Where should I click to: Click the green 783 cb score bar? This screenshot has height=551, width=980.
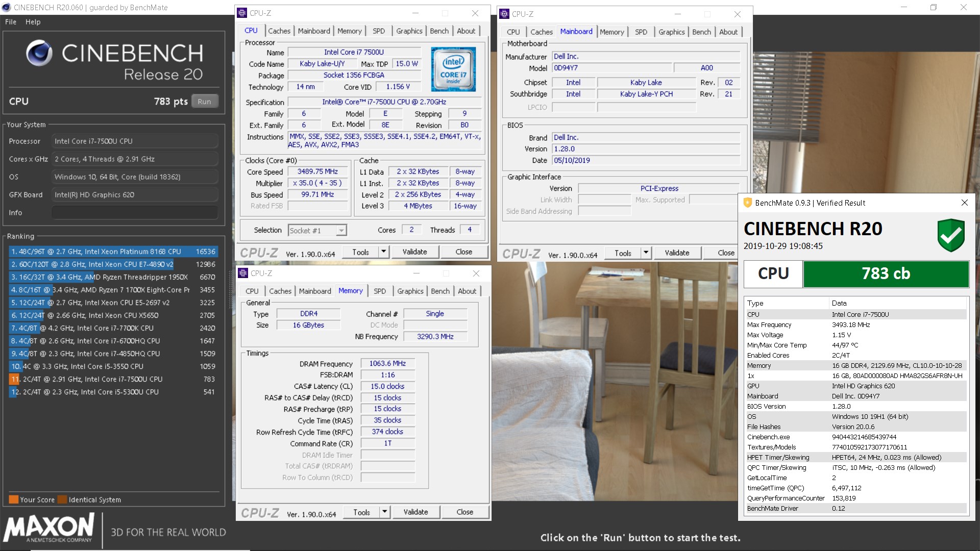click(x=886, y=274)
